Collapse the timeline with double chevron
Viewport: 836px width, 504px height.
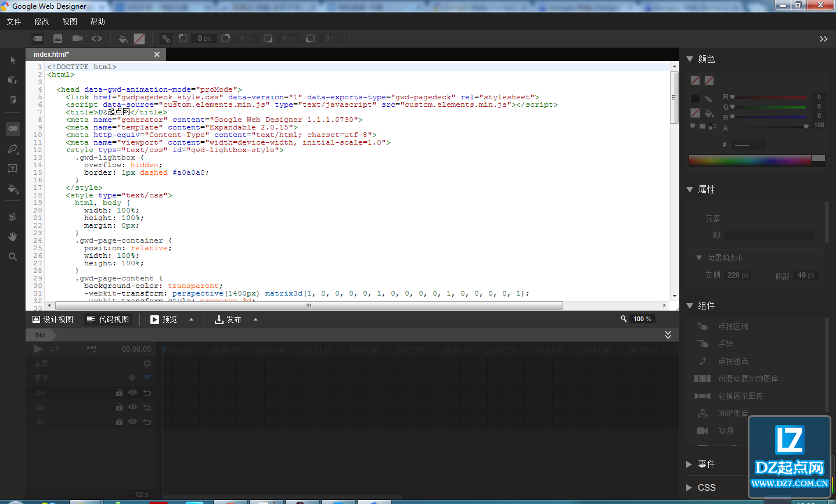click(x=668, y=335)
